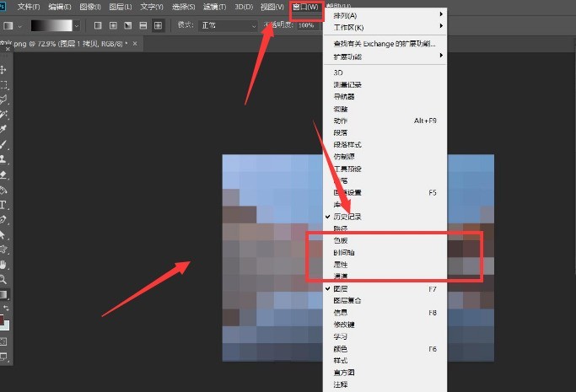The width and height of the screenshot is (576, 392).
Task: Click the gradient preview bar
Action: [51, 25]
